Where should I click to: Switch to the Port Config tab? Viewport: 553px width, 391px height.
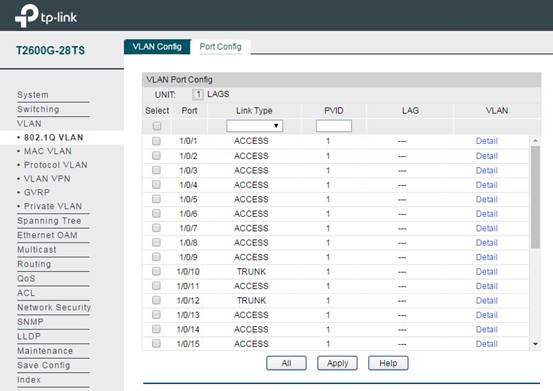[x=220, y=47]
